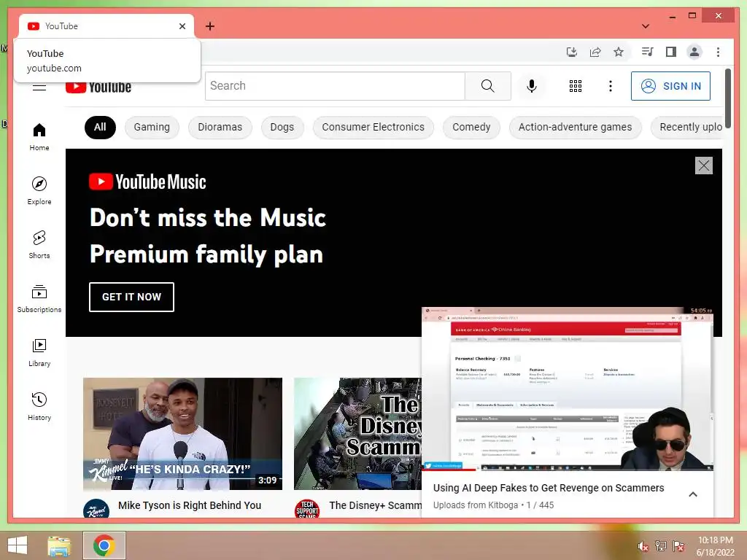747x560 pixels.
Task: Select the Dogs filter chip
Action: coord(282,127)
